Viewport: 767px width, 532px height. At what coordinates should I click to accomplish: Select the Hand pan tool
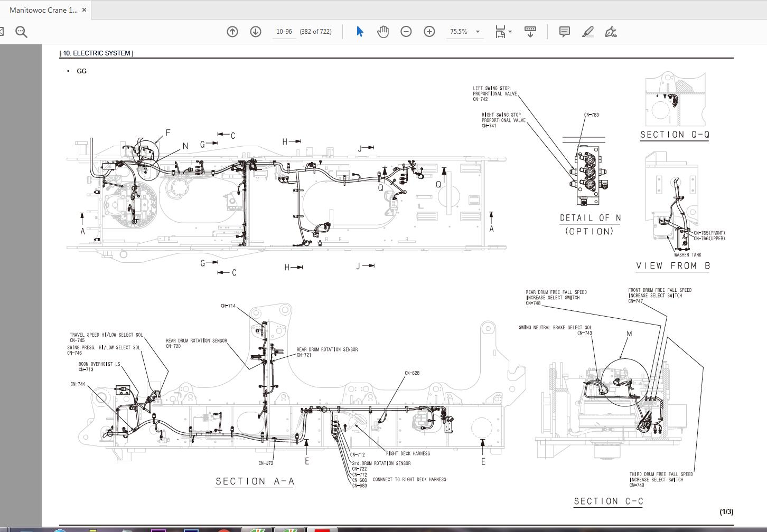tap(382, 32)
